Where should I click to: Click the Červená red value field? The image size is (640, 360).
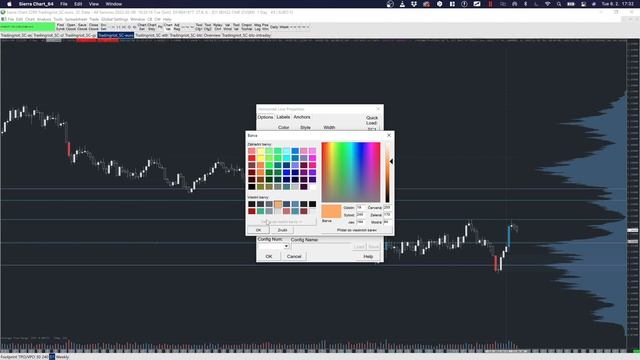point(387,208)
